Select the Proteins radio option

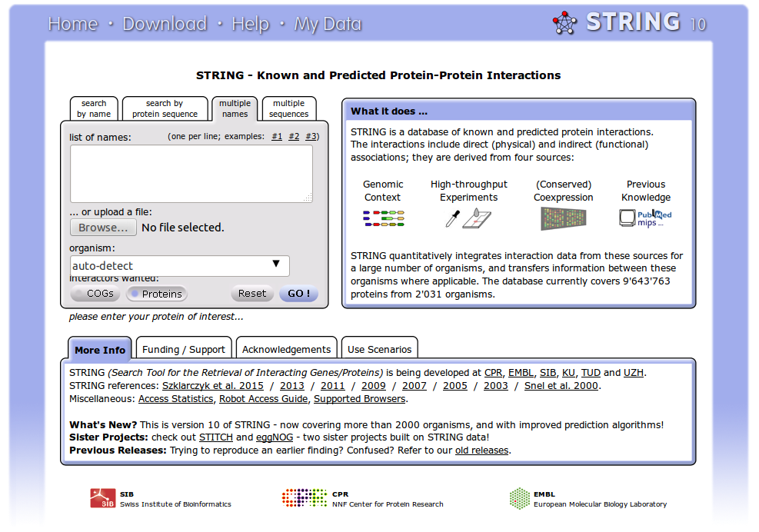point(157,294)
